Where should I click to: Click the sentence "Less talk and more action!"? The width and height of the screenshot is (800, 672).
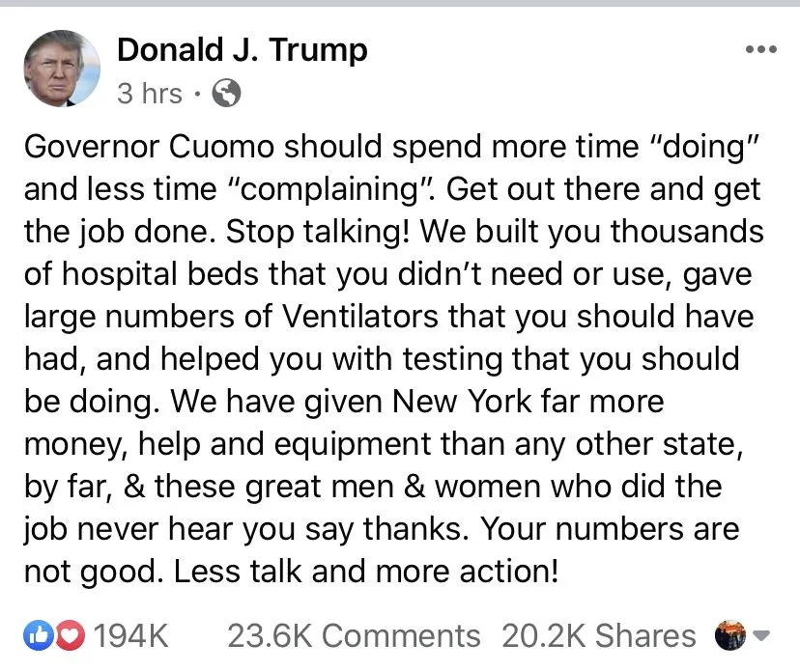pyautogui.click(x=366, y=572)
